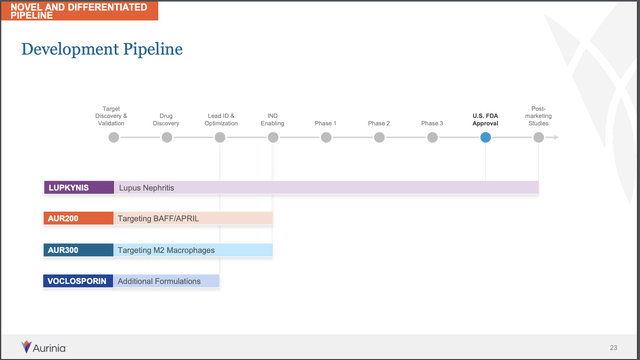Select the purple LUPKYNIS label

(79, 188)
